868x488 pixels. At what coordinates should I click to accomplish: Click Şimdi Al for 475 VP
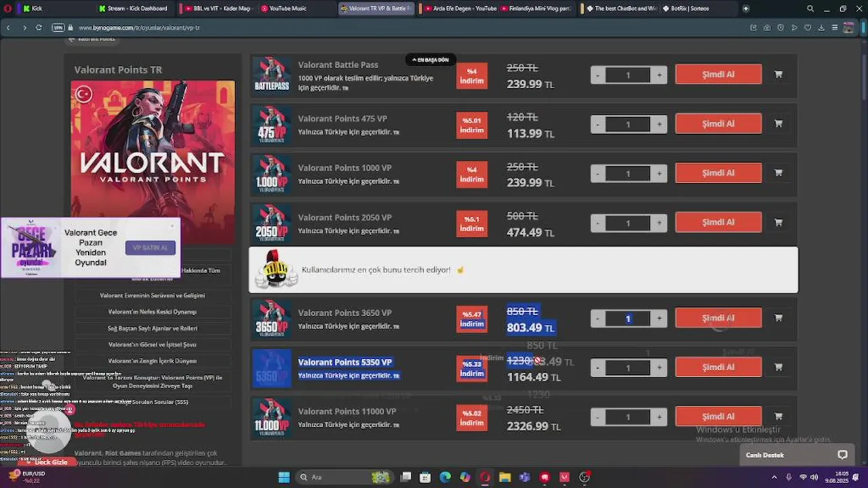point(718,124)
